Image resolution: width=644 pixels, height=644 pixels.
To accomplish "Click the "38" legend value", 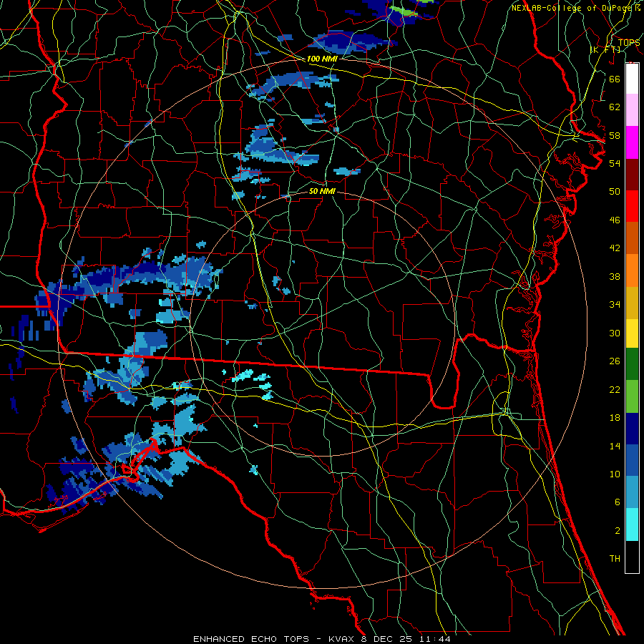I will tap(615, 276).
